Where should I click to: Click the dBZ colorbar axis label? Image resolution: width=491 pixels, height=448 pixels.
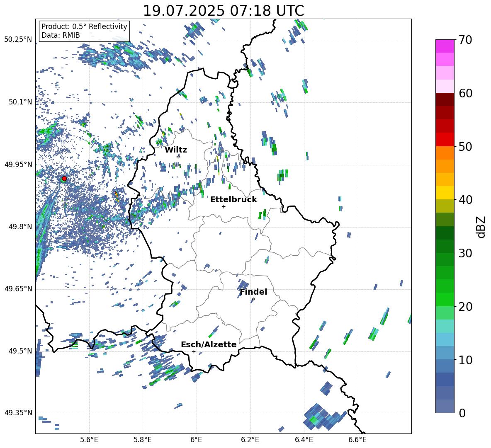click(x=481, y=227)
